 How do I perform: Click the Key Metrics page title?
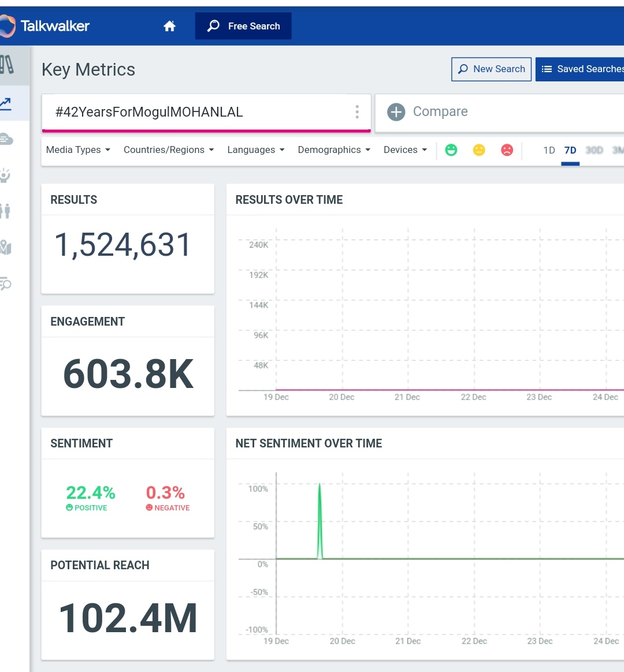pyautogui.click(x=88, y=69)
